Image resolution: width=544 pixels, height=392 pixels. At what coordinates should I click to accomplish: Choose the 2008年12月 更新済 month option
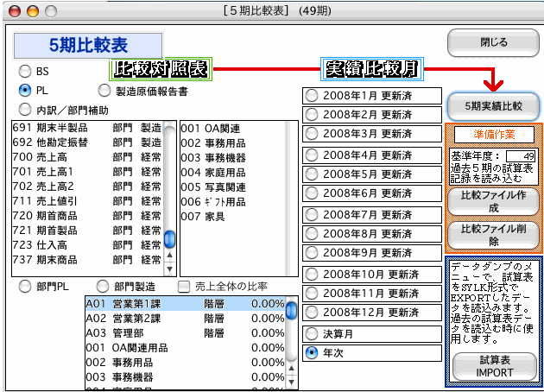312,312
